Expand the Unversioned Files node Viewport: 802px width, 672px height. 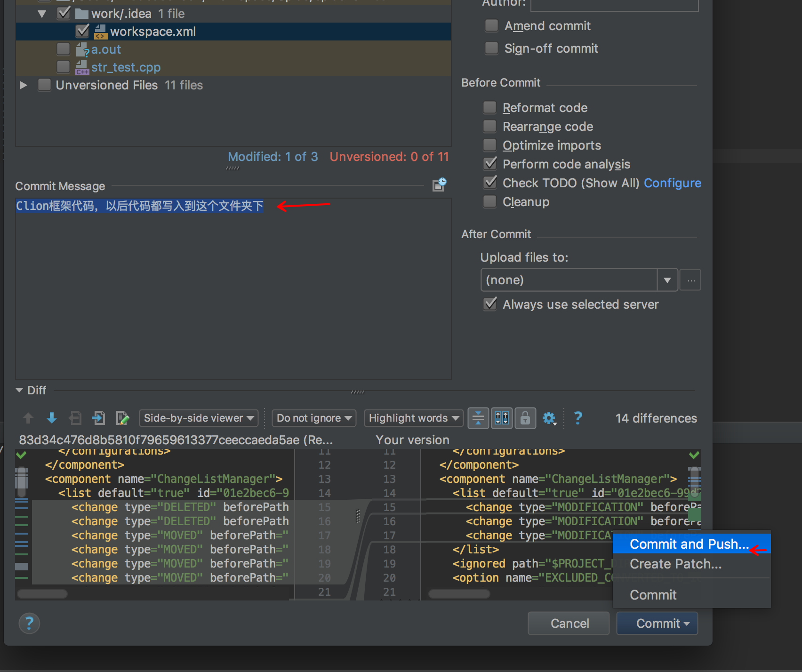(x=23, y=85)
